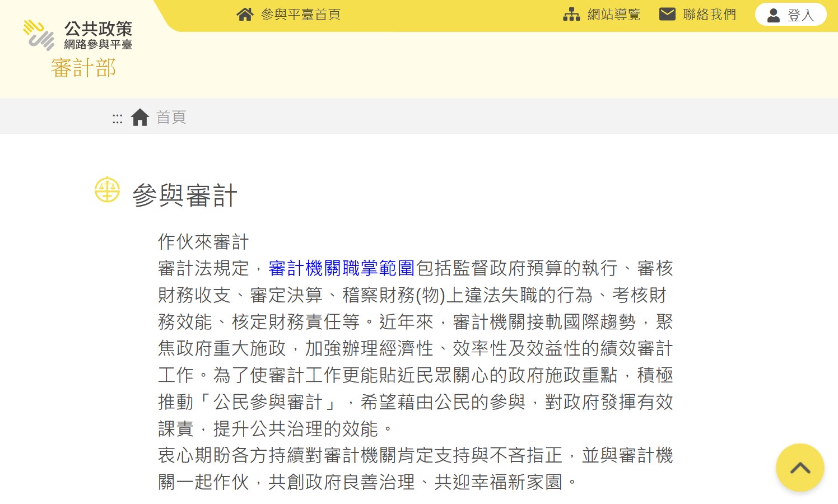The height and width of the screenshot is (504, 838).
Task: Open 網站導覽 from the top navigation
Action: point(614,15)
